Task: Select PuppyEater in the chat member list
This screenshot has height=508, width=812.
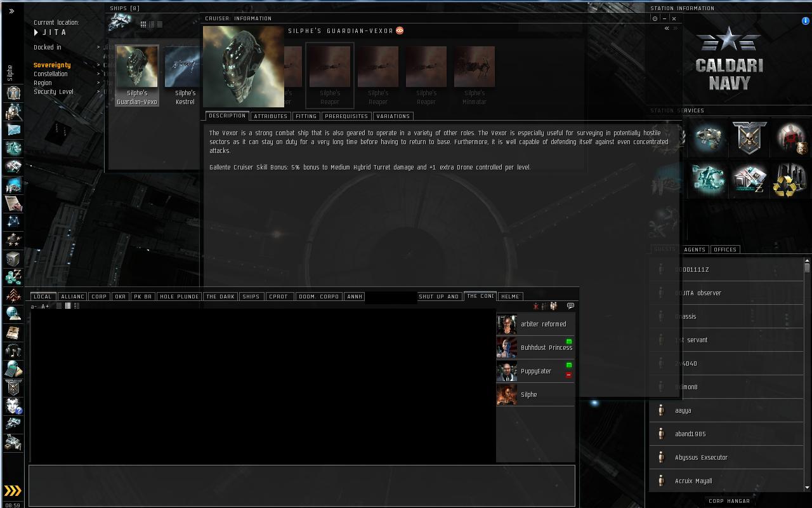Action: point(535,371)
